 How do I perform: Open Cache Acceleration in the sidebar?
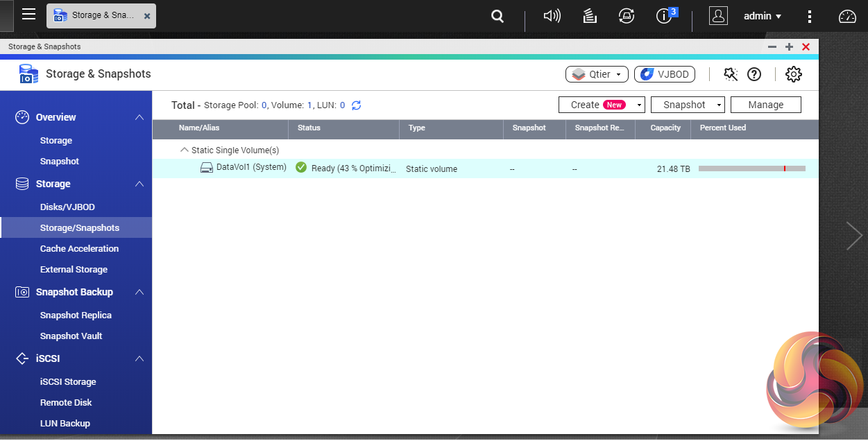79,249
